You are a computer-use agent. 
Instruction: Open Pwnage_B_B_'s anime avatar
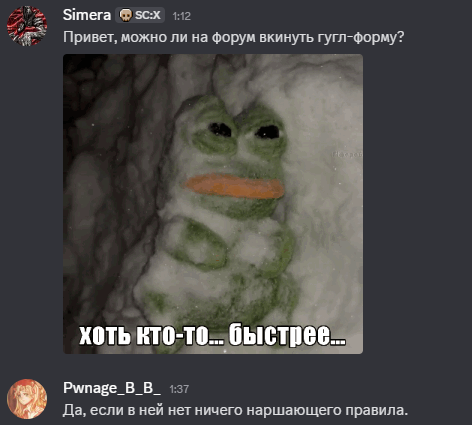27,399
